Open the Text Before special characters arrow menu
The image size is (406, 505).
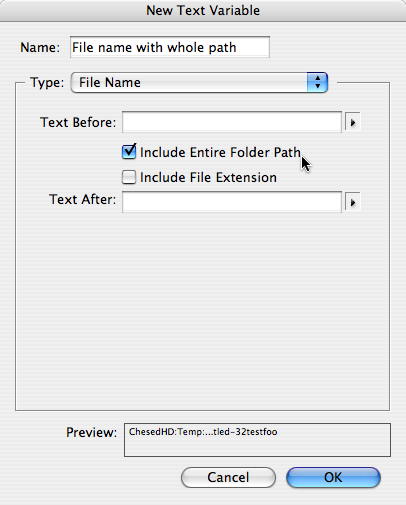[353, 123]
